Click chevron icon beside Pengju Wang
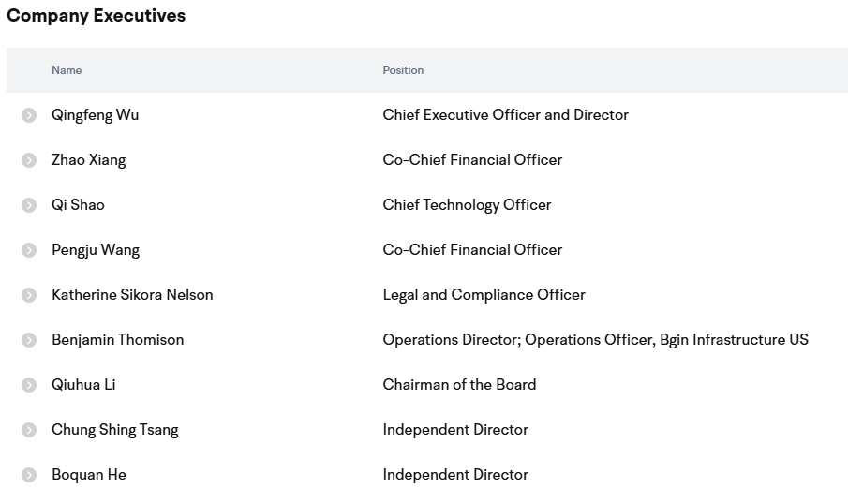The image size is (848, 504). (x=29, y=250)
